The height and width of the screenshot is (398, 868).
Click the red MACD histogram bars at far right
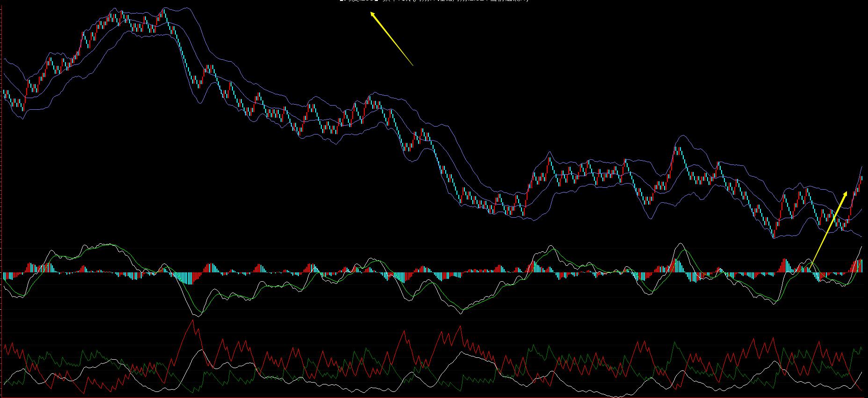pyautogui.click(x=858, y=266)
